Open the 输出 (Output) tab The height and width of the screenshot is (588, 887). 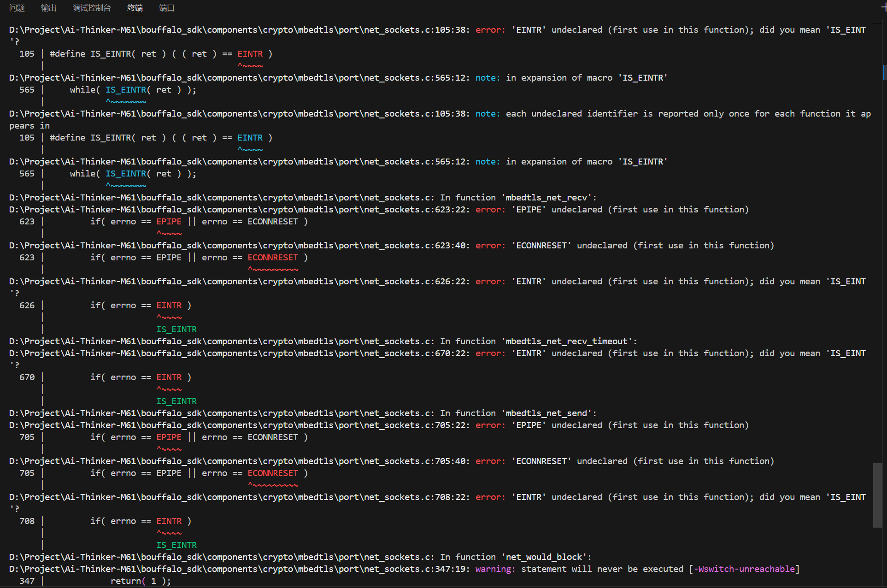click(48, 8)
